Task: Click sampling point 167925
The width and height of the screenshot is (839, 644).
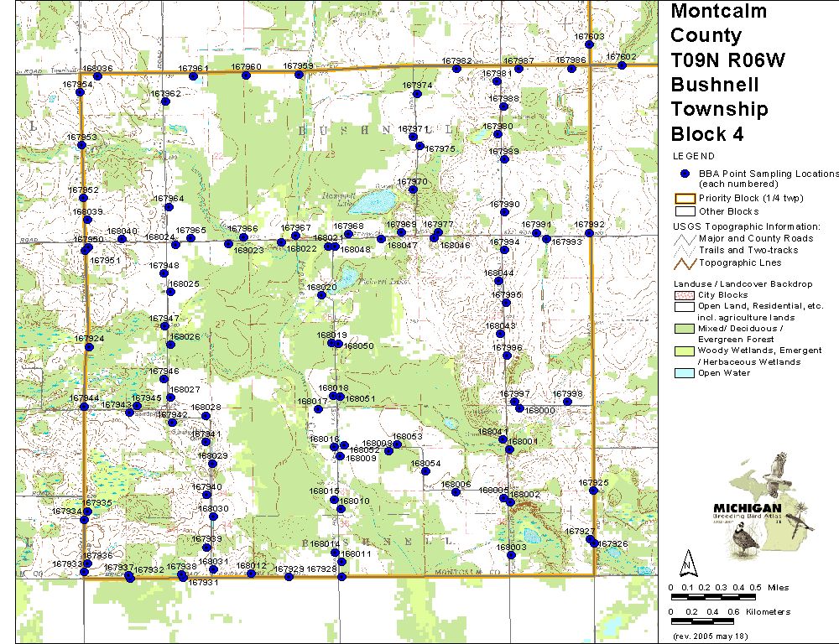Action: coord(593,491)
